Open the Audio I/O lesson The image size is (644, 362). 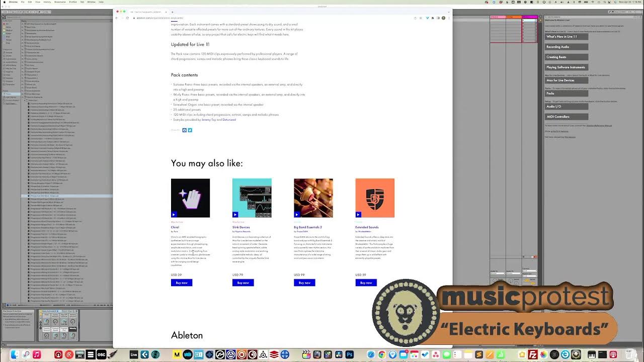click(567, 107)
